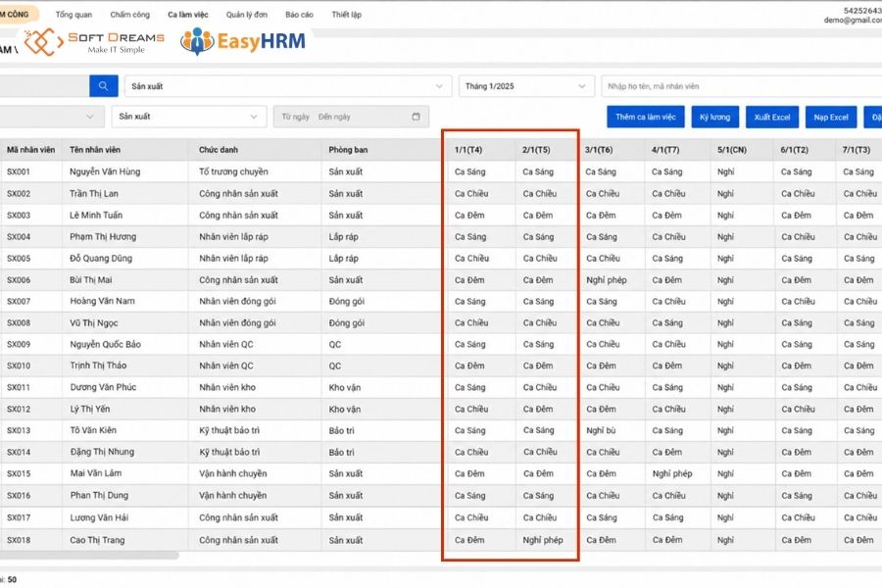The width and height of the screenshot is (882, 588).
Task: Click the 5/1(CN) date column header
Action: click(x=732, y=150)
